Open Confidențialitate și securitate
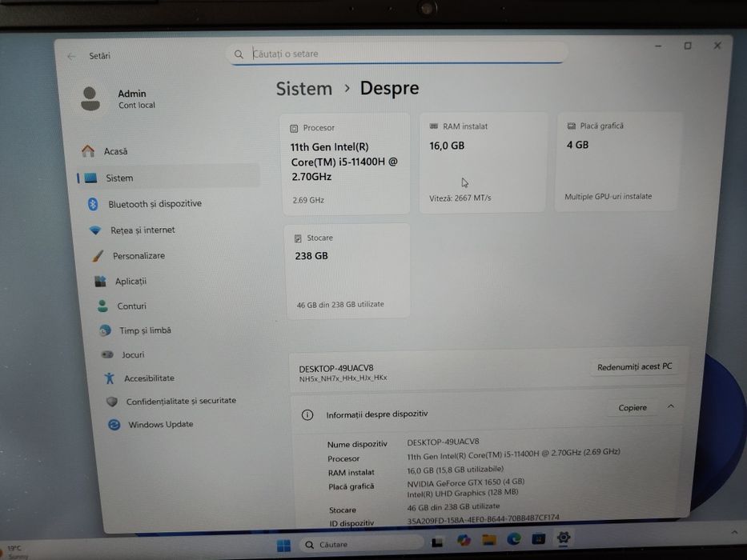This screenshot has width=747, height=560. tap(181, 401)
